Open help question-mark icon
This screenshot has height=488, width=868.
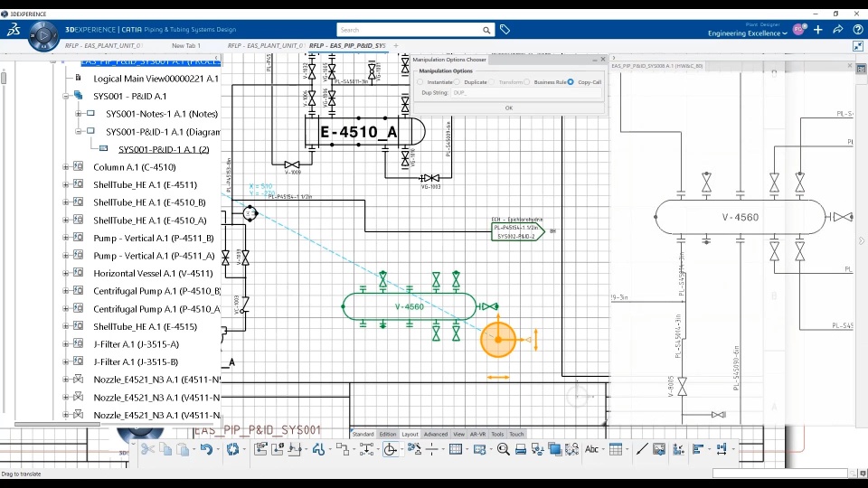coord(857,29)
